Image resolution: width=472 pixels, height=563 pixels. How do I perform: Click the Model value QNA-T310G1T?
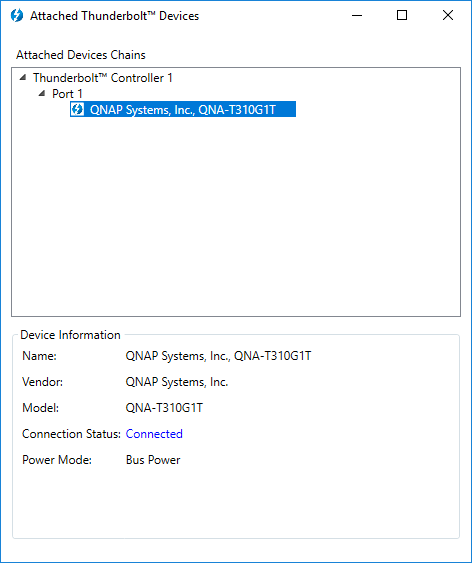pos(164,408)
